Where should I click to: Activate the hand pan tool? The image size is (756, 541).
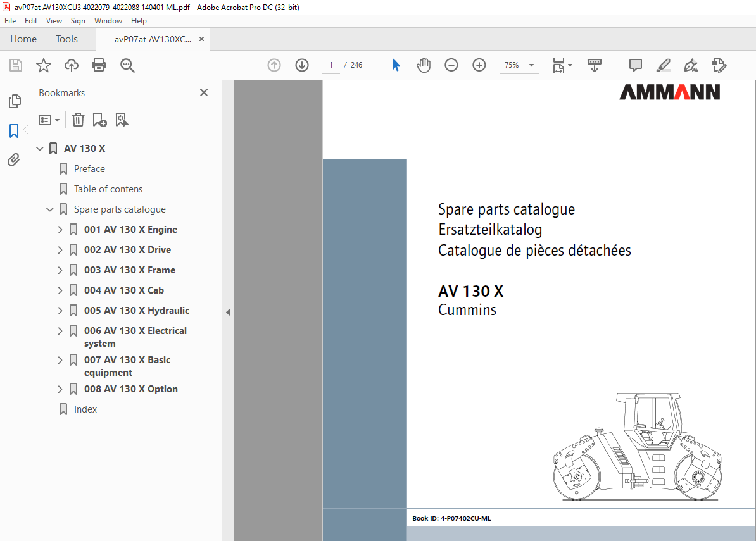coord(424,65)
